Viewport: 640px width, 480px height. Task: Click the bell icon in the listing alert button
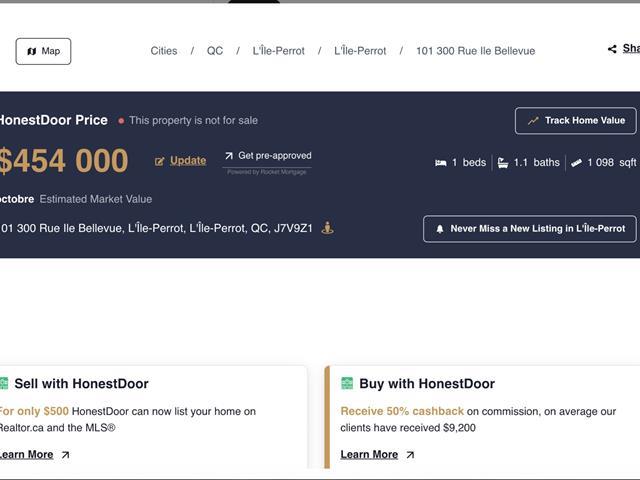(x=440, y=229)
